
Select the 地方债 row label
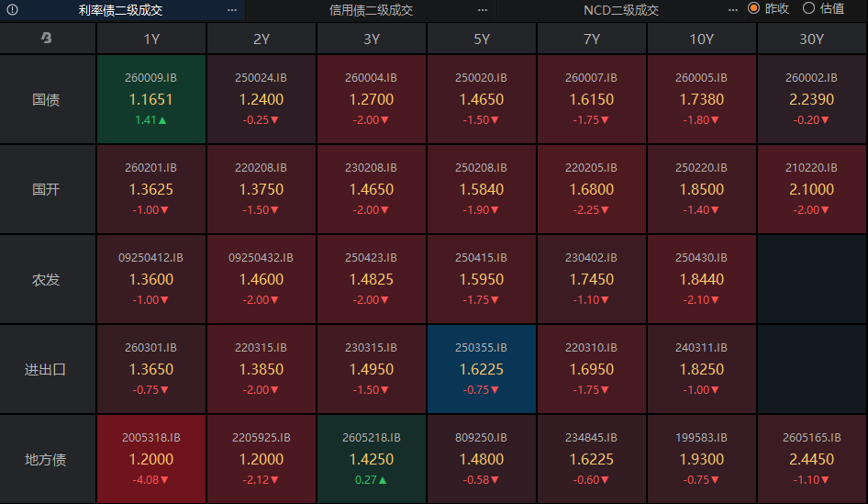click(46, 460)
